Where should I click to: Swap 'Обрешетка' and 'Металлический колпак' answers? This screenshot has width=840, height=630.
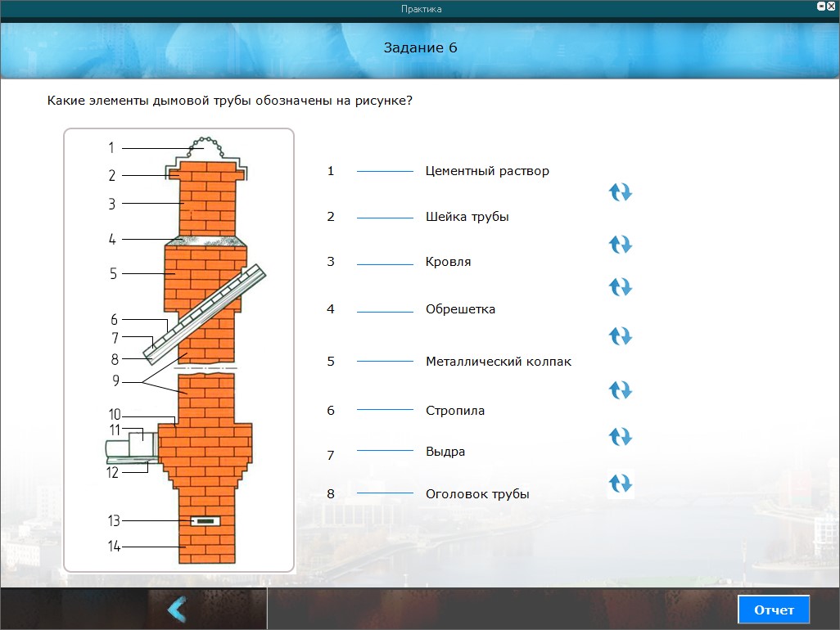pyautogui.click(x=621, y=336)
